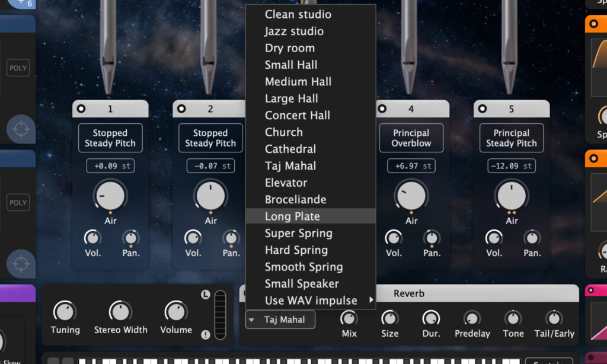607x364 pixels.
Task: Pick the Broceliande reverb option
Action: pos(311,199)
